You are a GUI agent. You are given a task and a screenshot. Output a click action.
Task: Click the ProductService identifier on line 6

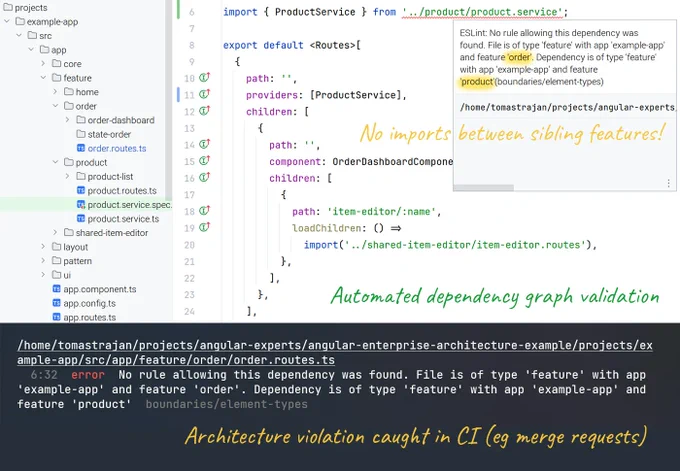[x=315, y=12]
